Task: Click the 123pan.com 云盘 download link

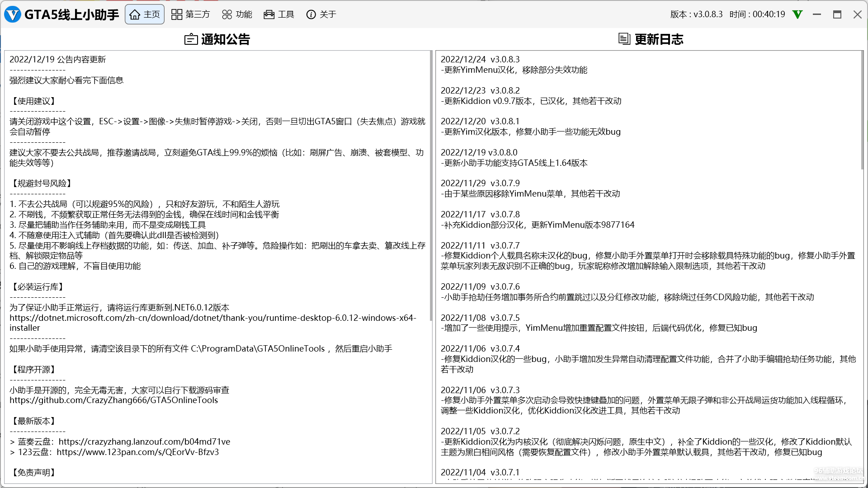Action: 137,452
